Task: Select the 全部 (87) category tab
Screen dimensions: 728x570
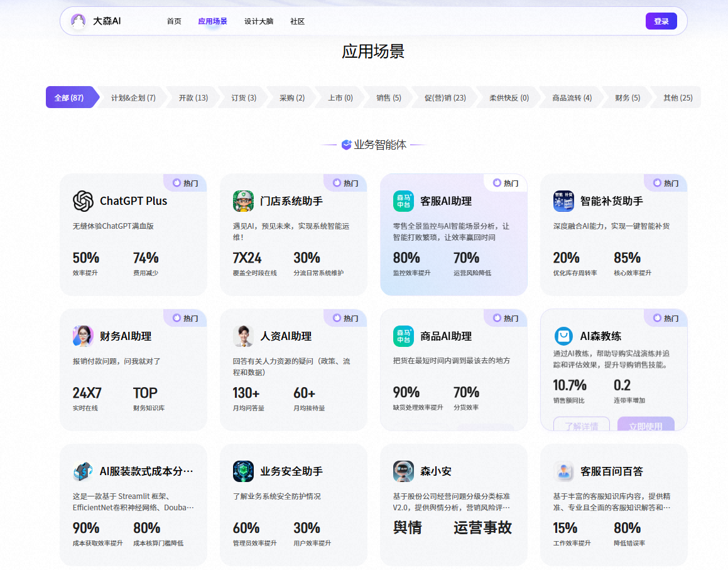Action: point(69,97)
